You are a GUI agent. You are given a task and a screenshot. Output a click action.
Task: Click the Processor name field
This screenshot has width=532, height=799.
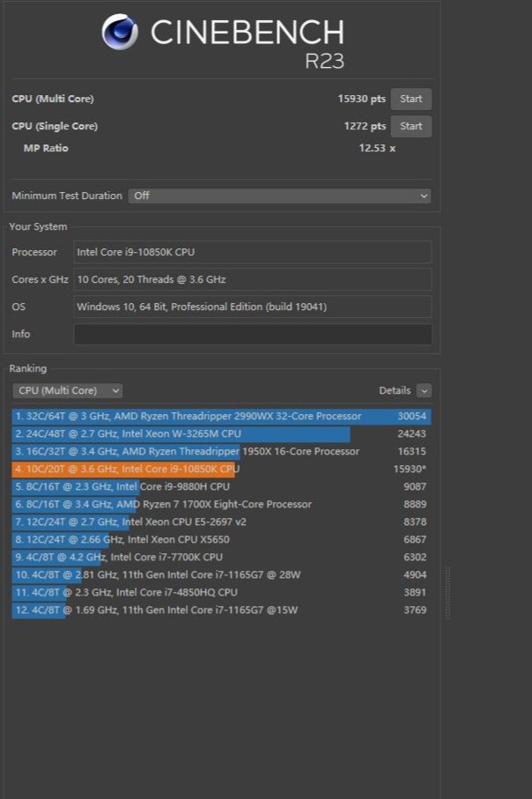coord(253,252)
